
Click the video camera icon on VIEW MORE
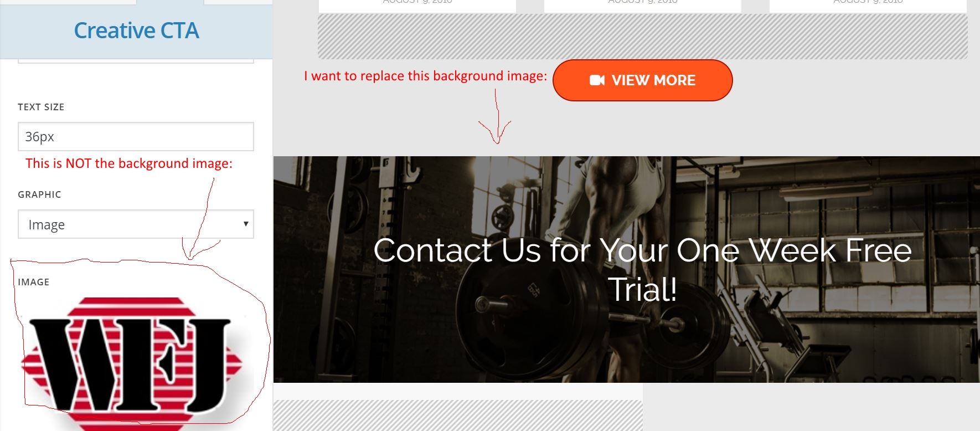597,80
